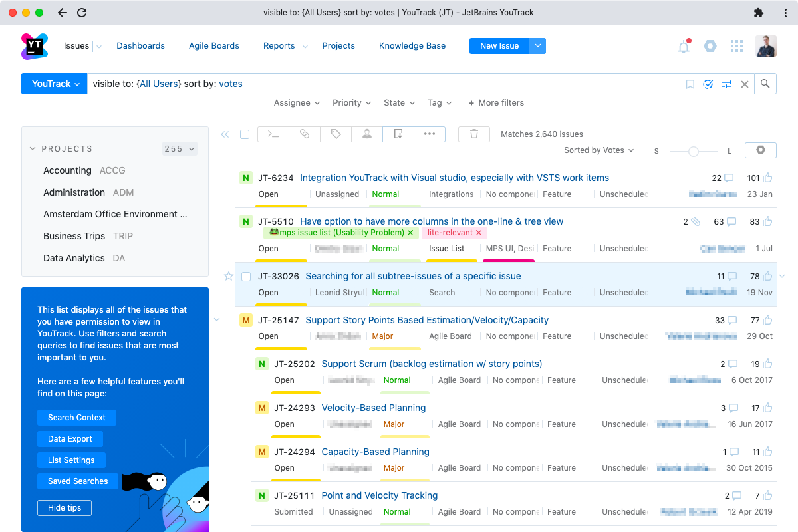Click the link issues toolbar icon
The image size is (798, 532).
pos(304,134)
